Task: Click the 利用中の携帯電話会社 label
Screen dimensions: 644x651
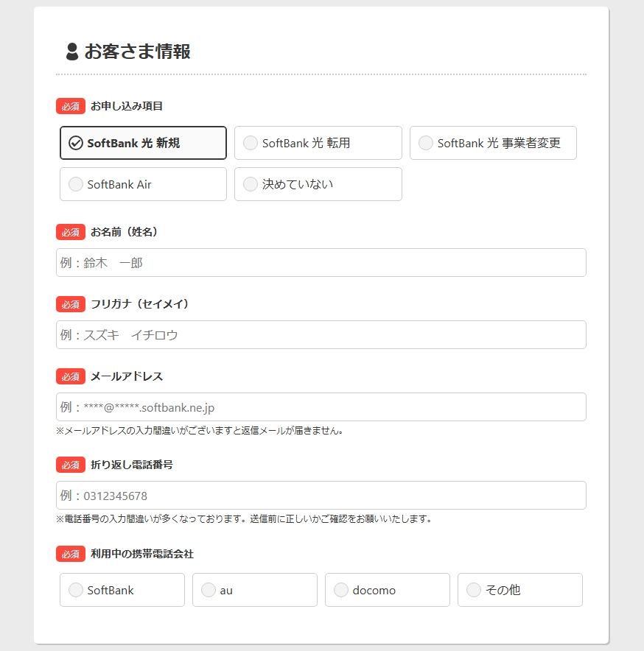Action: coord(142,554)
